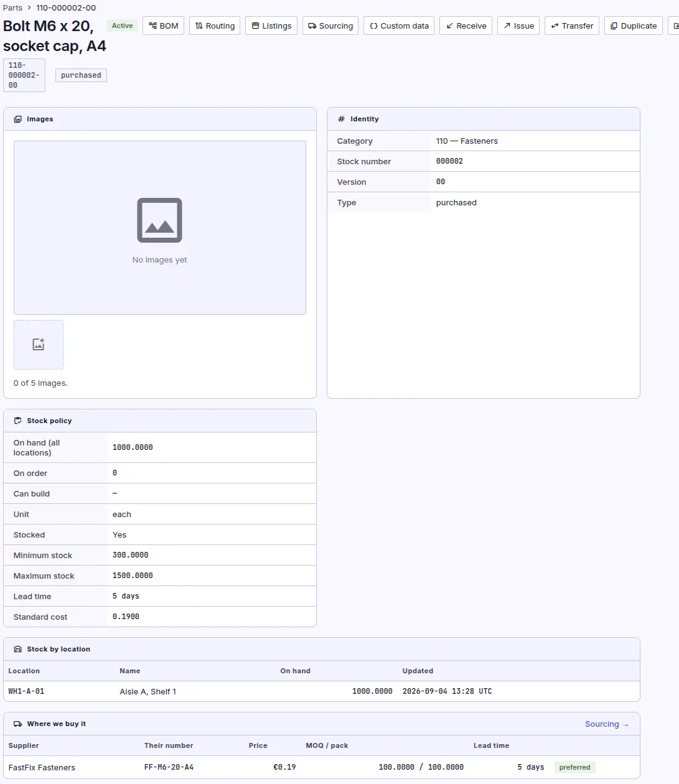
Task: Click supplier part number FF-M6-20-A4
Action: pos(169,767)
